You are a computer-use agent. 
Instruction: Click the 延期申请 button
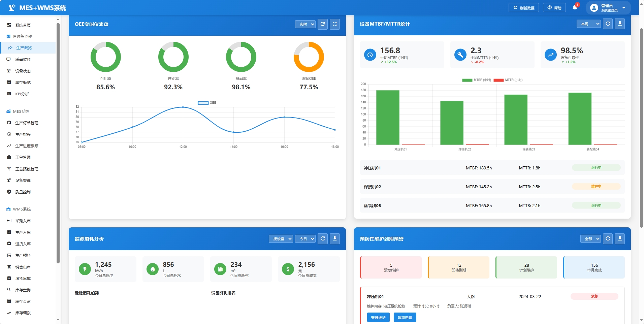tap(405, 317)
